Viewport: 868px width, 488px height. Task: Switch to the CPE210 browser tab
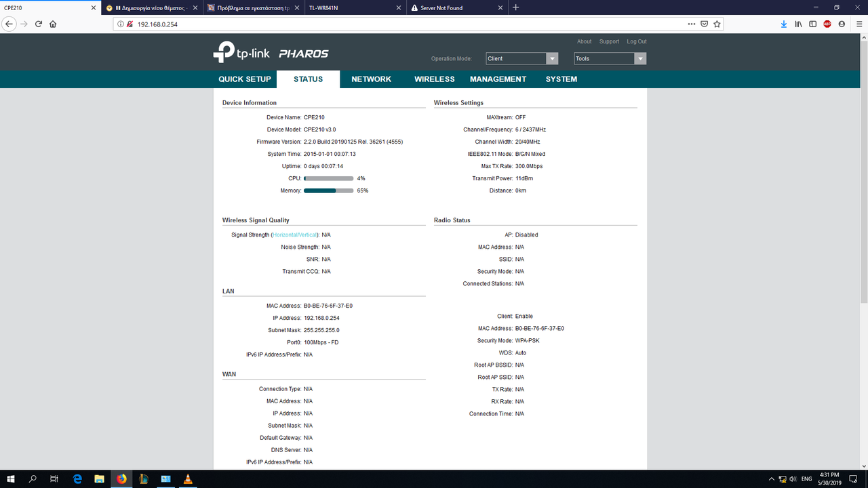tap(51, 7)
